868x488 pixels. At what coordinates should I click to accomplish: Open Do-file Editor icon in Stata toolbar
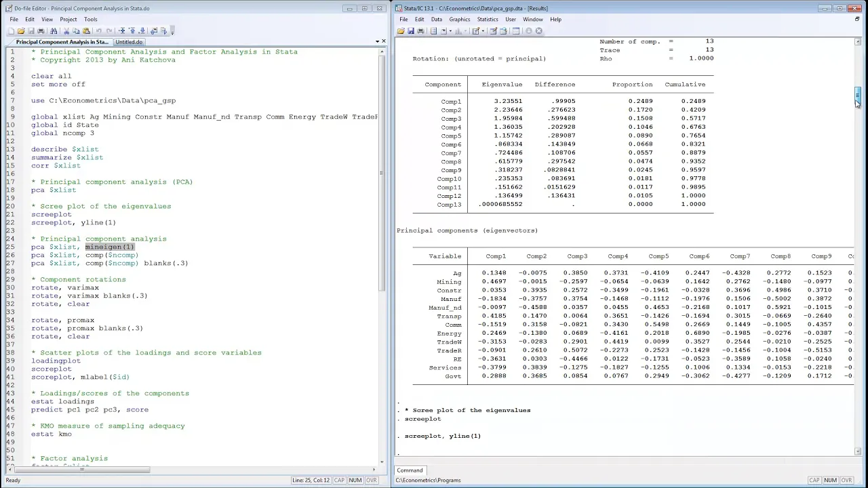pos(475,31)
